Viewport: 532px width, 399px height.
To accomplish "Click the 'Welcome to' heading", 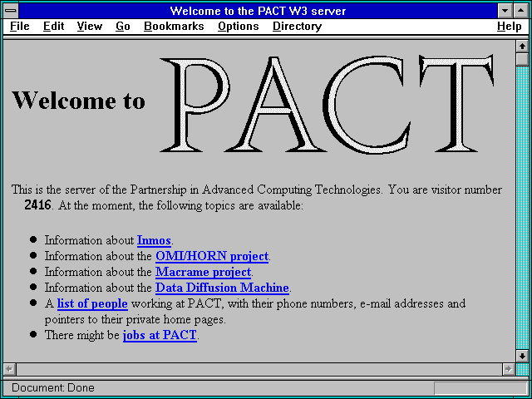I will (x=79, y=101).
